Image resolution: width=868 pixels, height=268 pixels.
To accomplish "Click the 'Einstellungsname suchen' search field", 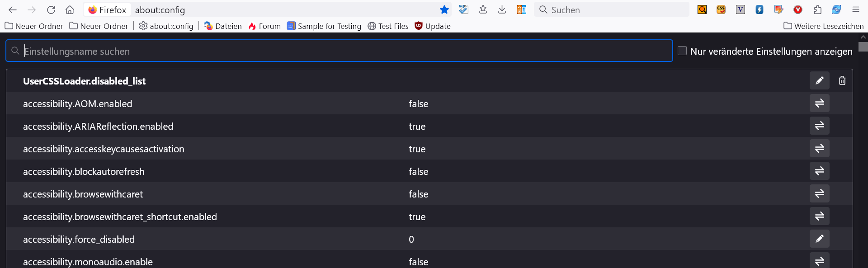I will (x=339, y=51).
